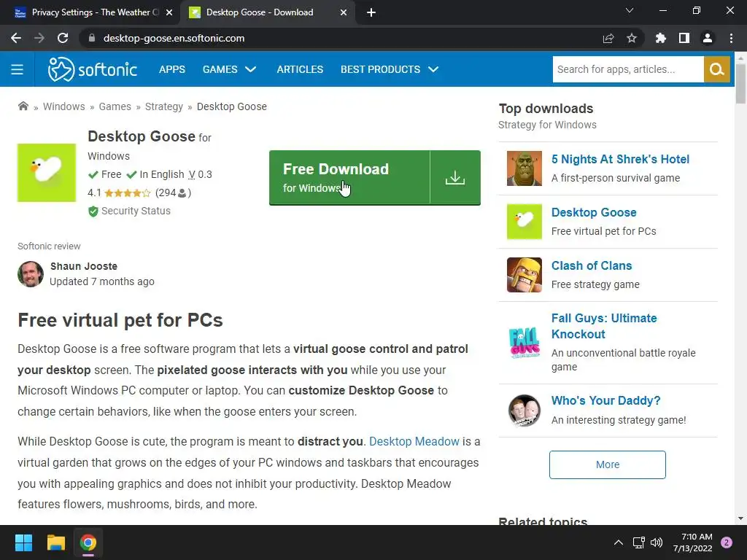Open the Chrome profile avatar icon

(x=708, y=38)
